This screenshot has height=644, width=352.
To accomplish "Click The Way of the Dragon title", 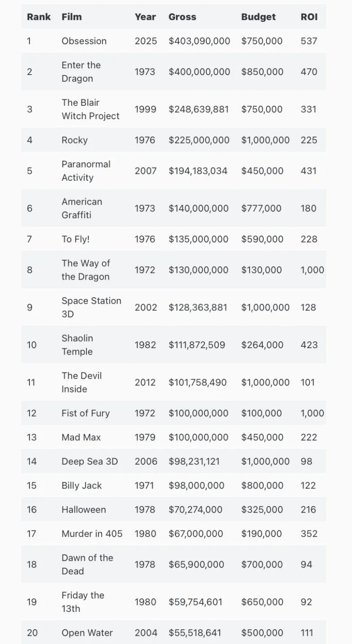I will point(86,270).
